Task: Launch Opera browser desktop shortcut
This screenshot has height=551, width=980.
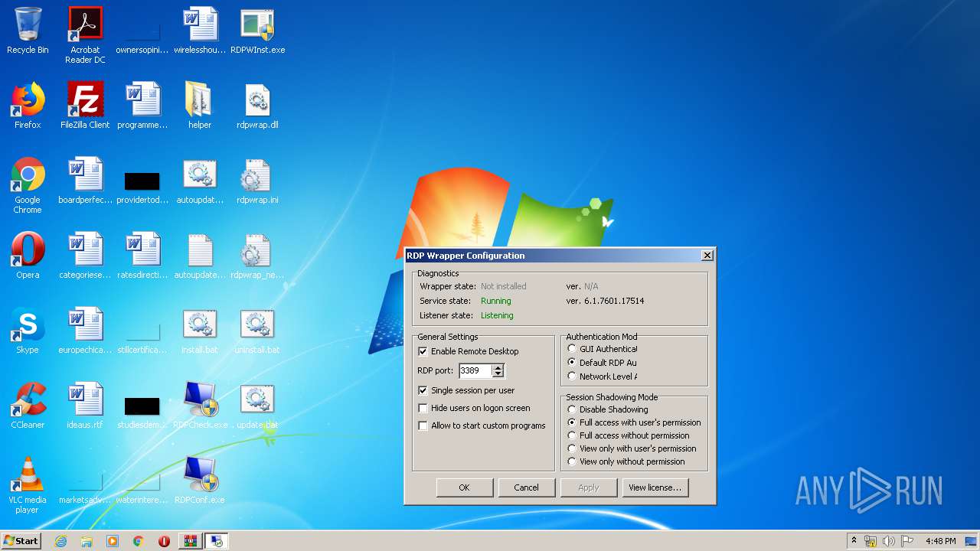Action: [28, 256]
